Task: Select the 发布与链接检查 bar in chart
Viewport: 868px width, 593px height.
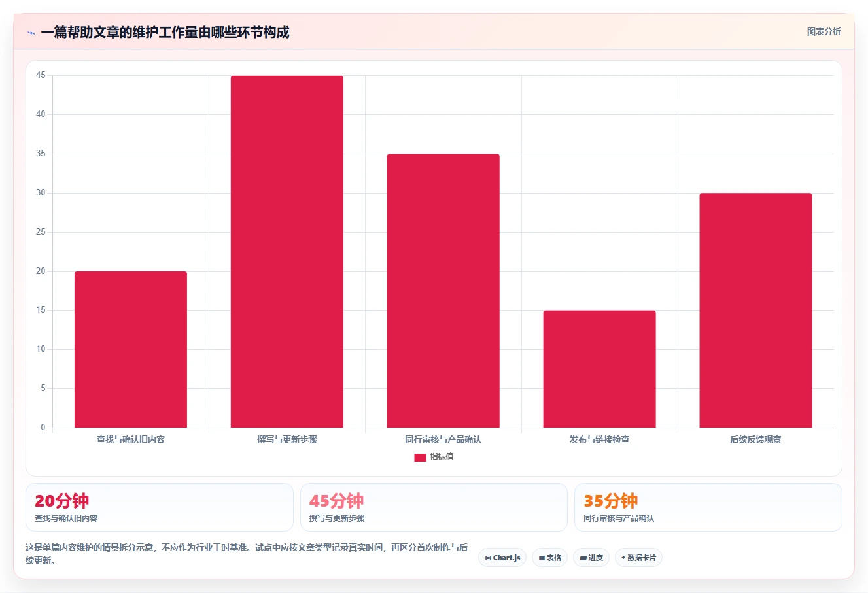Action: coord(600,369)
